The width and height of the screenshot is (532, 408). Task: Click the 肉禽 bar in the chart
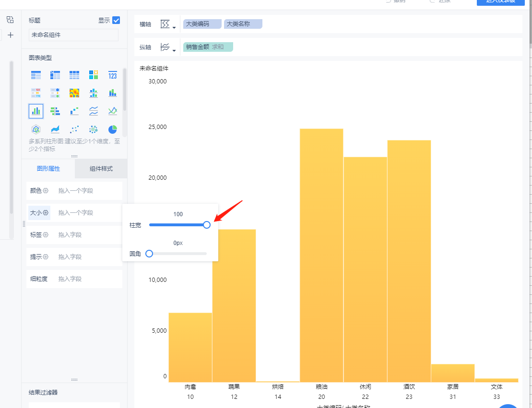[190, 347]
